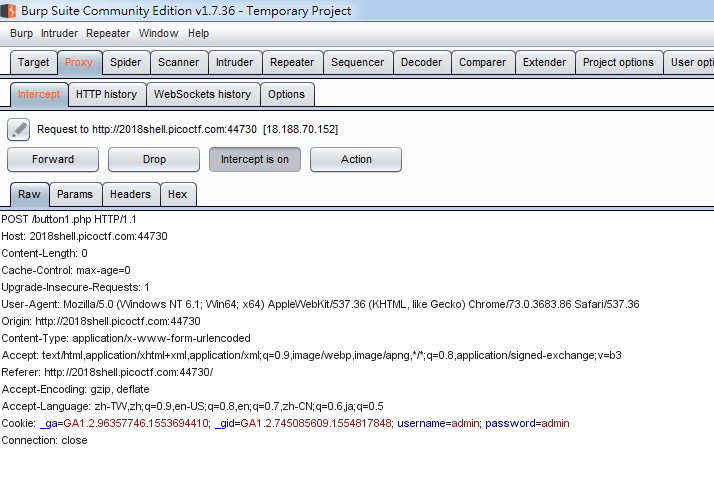Switch to the Headers view tab
This screenshot has width=714, height=500.
pyautogui.click(x=130, y=194)
